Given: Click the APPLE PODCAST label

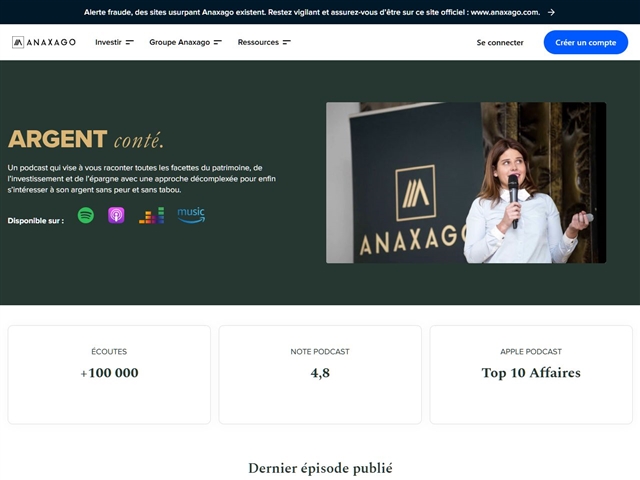Looking at the screenshot, I should coord(531,351).
